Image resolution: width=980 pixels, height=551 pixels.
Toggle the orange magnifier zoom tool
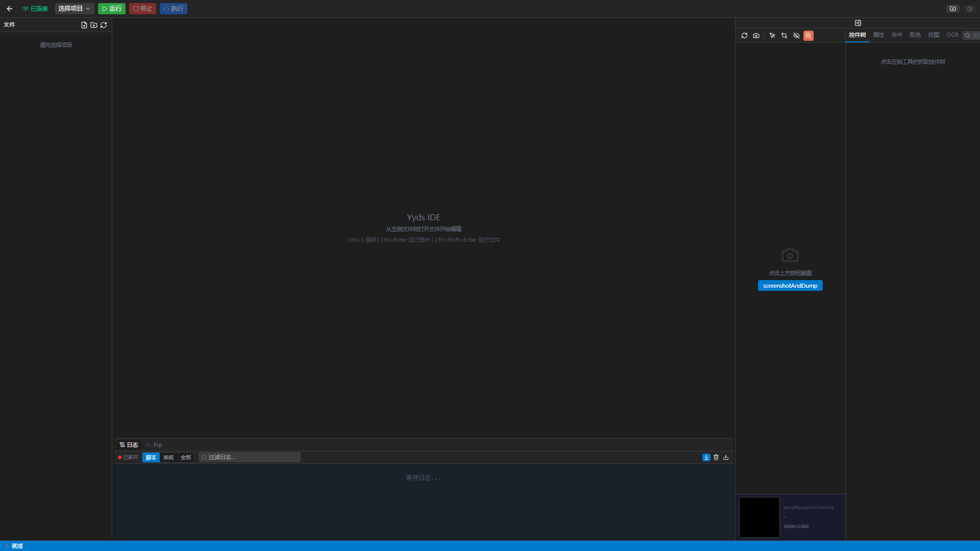coord(808,36)
